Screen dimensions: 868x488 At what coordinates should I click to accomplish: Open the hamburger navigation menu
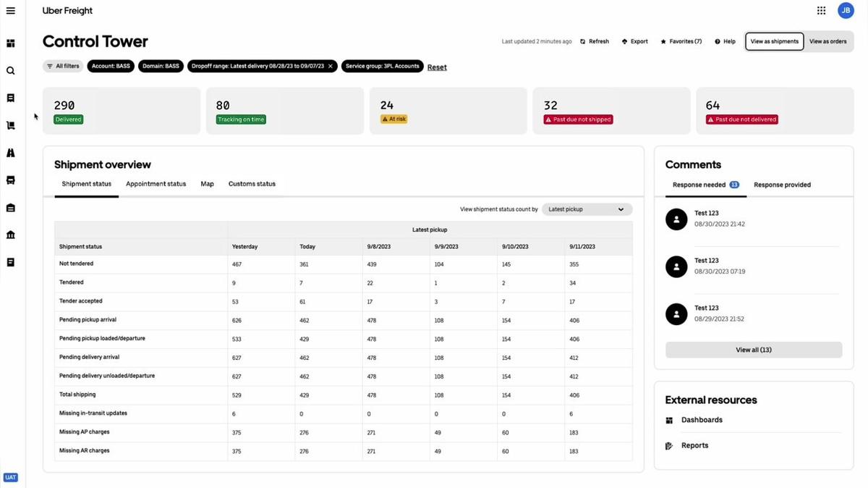[10, 11]
